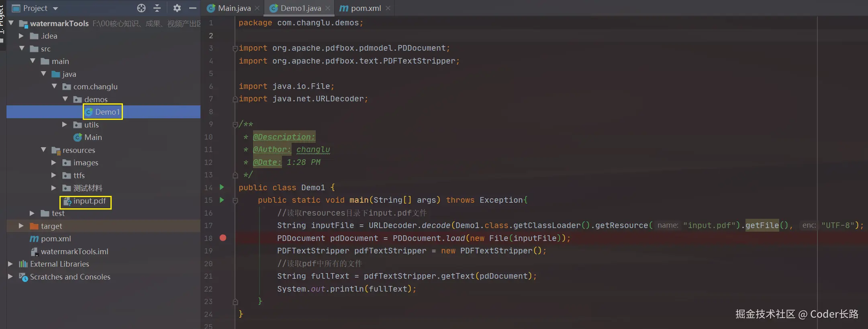
Task: Select the images folder row
Action: coord(103,162)
